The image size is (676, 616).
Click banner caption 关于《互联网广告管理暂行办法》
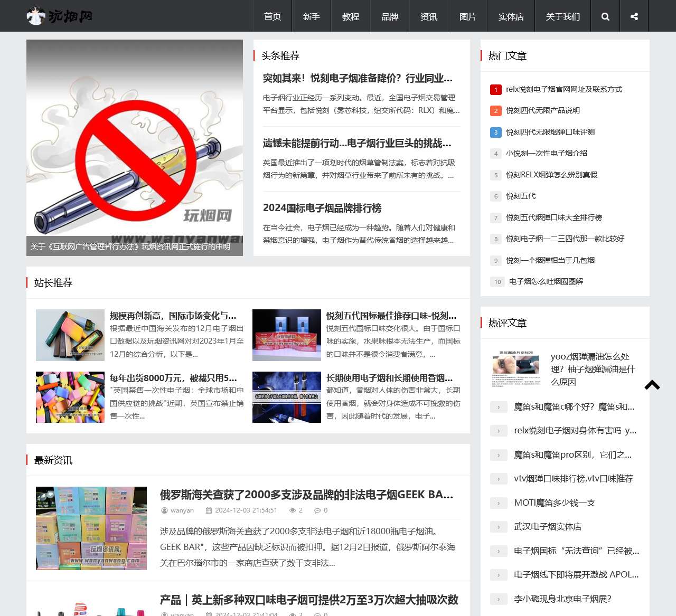coord(130,247)
